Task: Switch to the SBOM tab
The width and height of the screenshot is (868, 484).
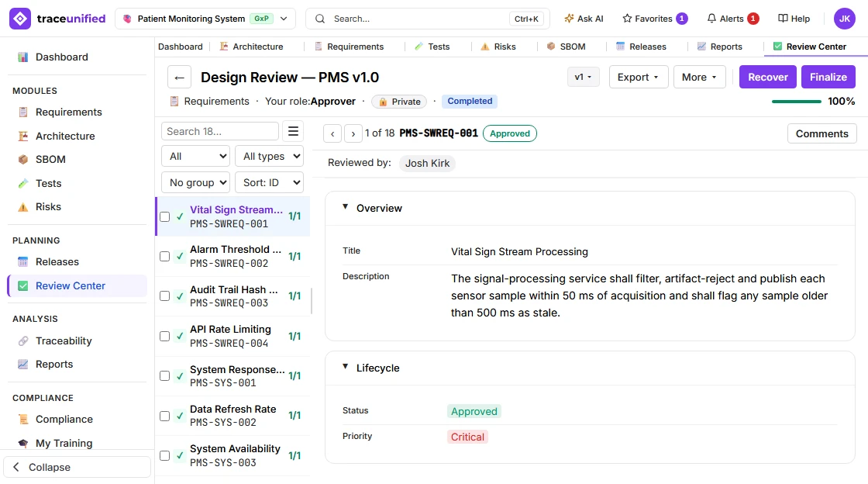Action: (x=566, y=47)
